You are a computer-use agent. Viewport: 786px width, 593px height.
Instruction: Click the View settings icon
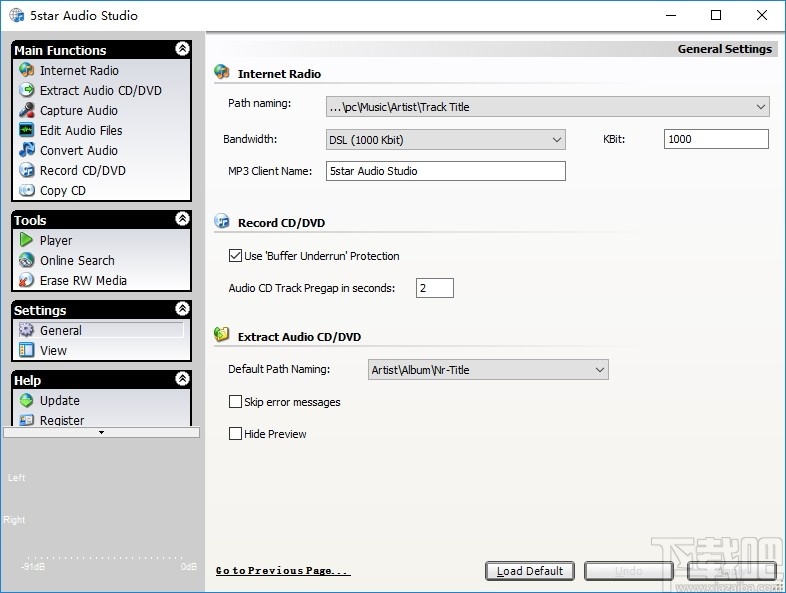[x=27, y=350]
